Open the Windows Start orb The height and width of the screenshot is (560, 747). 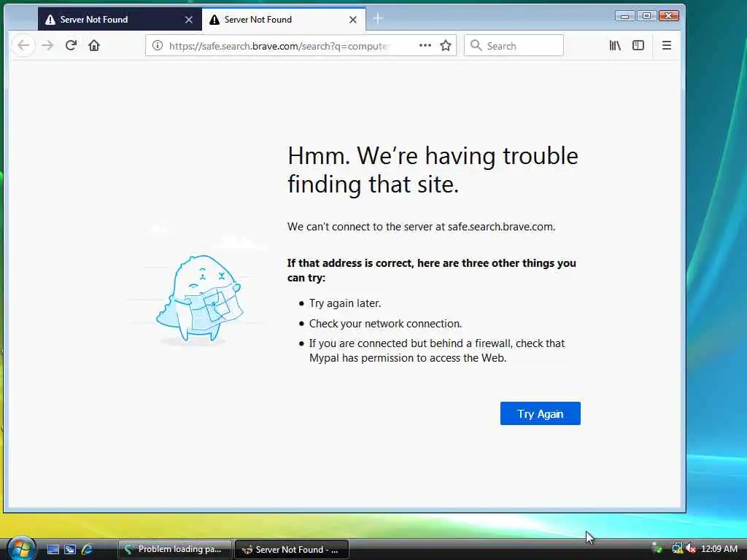coord(21,548)
